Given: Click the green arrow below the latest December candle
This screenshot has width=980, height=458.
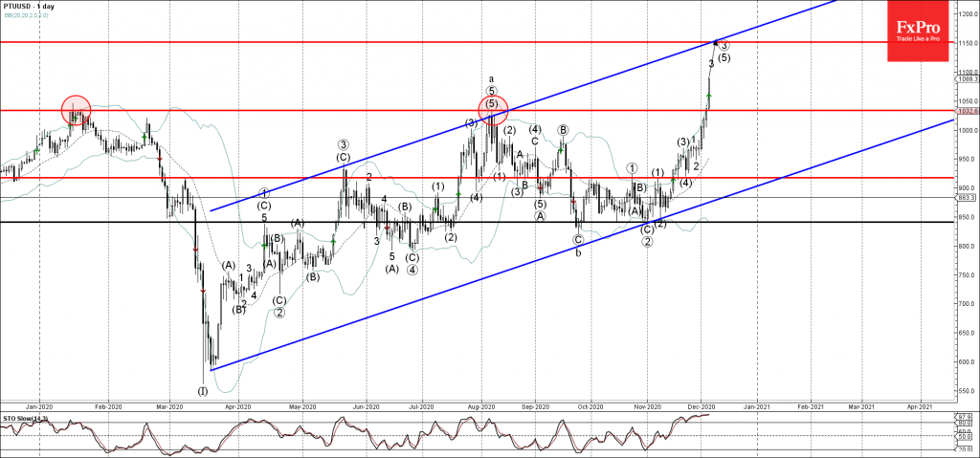Looking at the screenshot, I should [x=709, y=96].
